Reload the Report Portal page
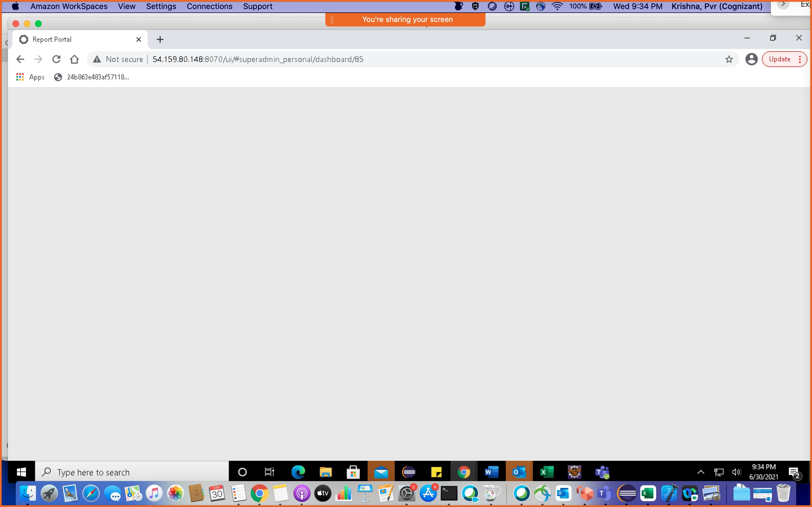 [56, 59]
